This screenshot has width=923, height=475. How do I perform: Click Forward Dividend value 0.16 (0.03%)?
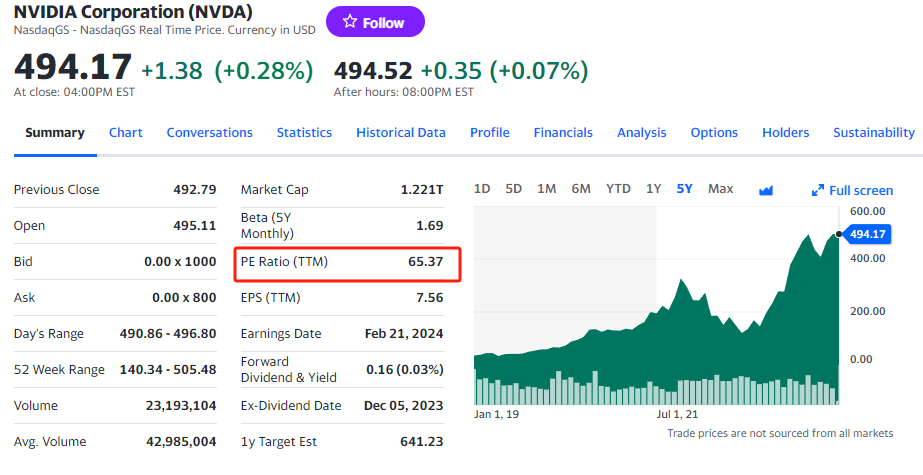point(405,370)
